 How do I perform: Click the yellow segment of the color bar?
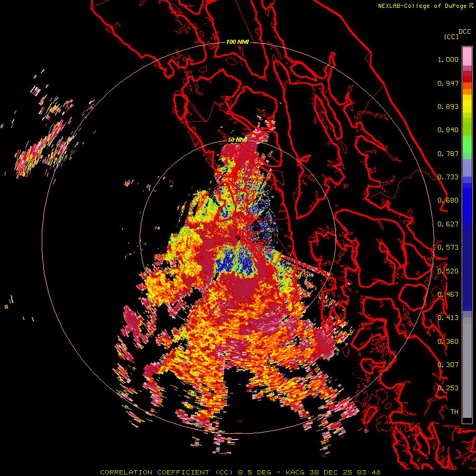pos(467,104)
